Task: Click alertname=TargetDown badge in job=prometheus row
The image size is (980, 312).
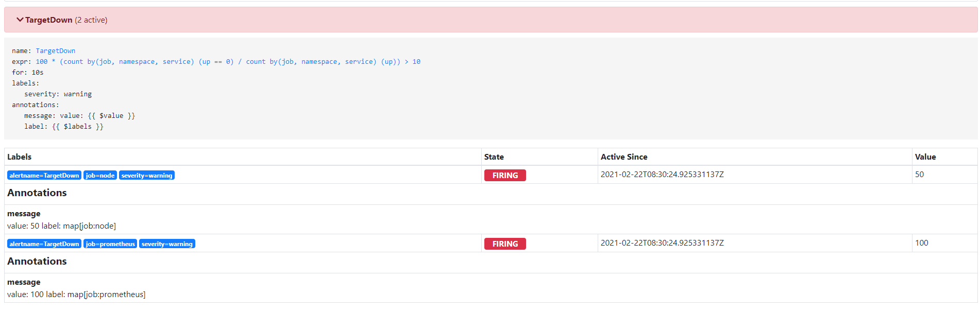Action: point(44,244)
